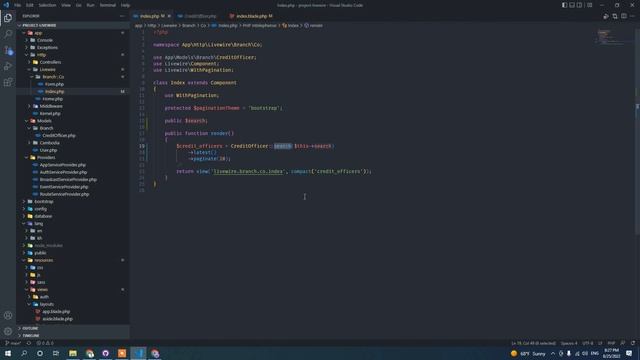This screenshot has width=640, height=360.
Task: Switch to the CreditOfficer.php tab
Action: tap(200, 16)
